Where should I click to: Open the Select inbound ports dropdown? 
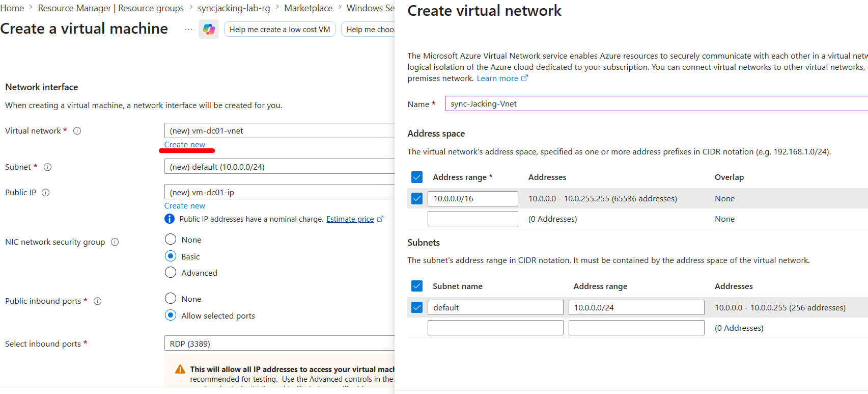(279, 344)
